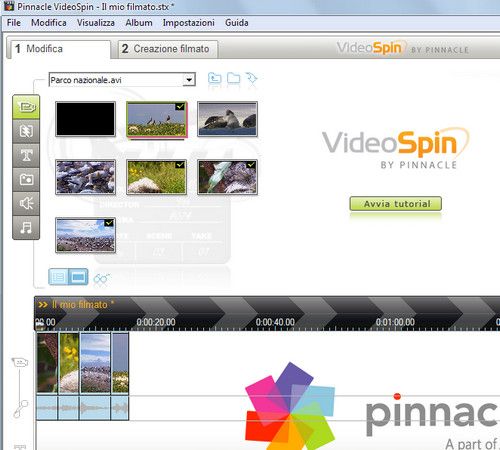Screen dimensions: 500x450
Task: Select the blue pebbles scene thumbnail
Action: click(x=85, y=177)
